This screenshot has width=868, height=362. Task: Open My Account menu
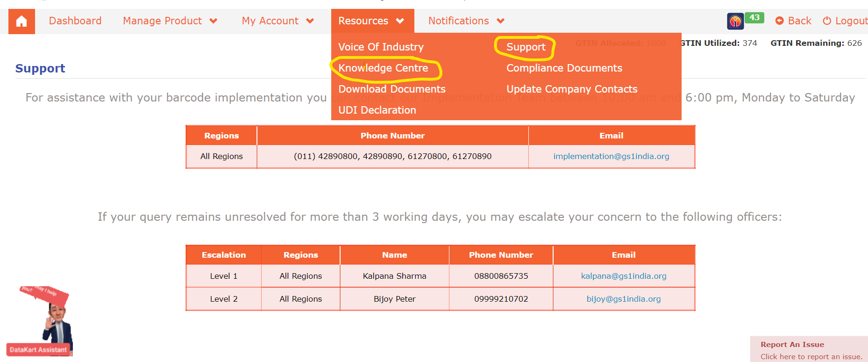coord(270,21)
